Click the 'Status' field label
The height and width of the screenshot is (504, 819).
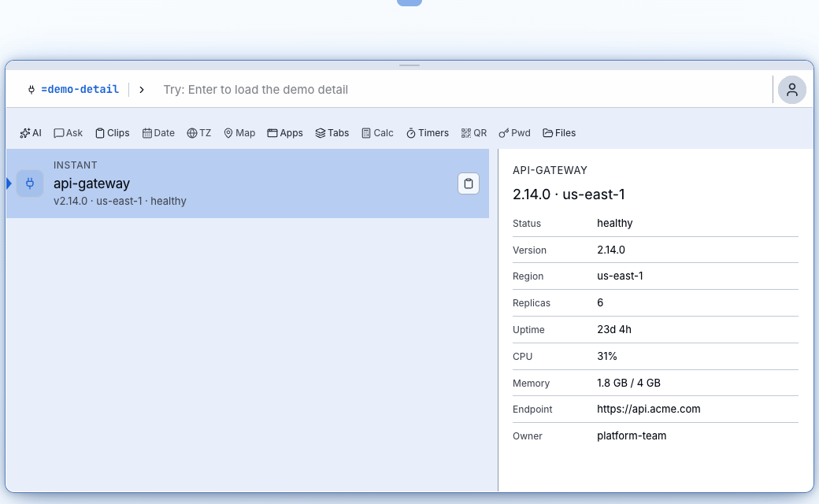click(527, 224)
